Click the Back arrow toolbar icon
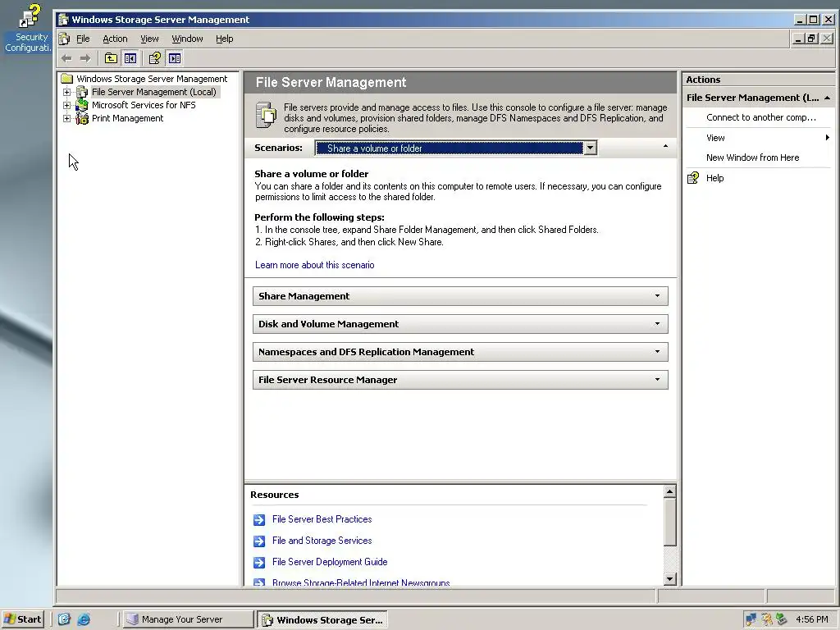840x630 pixels. (x=66, y=58)
